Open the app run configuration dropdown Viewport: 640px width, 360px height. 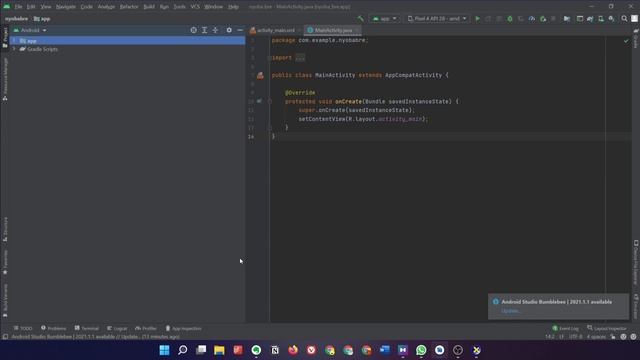384,19
